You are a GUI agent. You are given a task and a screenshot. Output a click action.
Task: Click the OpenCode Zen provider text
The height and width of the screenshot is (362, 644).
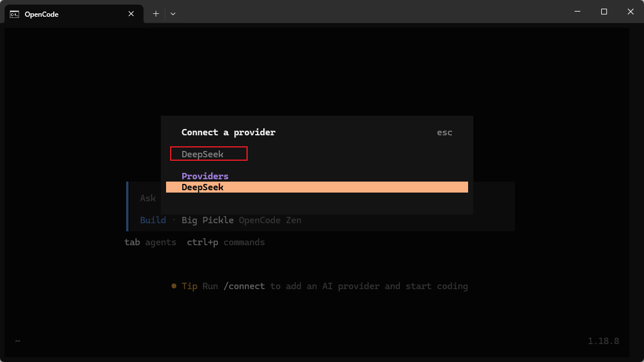tap(270, 220)
